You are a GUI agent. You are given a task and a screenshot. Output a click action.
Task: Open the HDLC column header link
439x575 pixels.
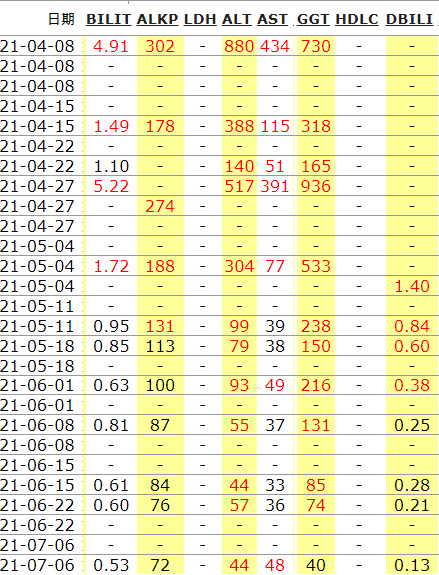click(x=357, y=19)
